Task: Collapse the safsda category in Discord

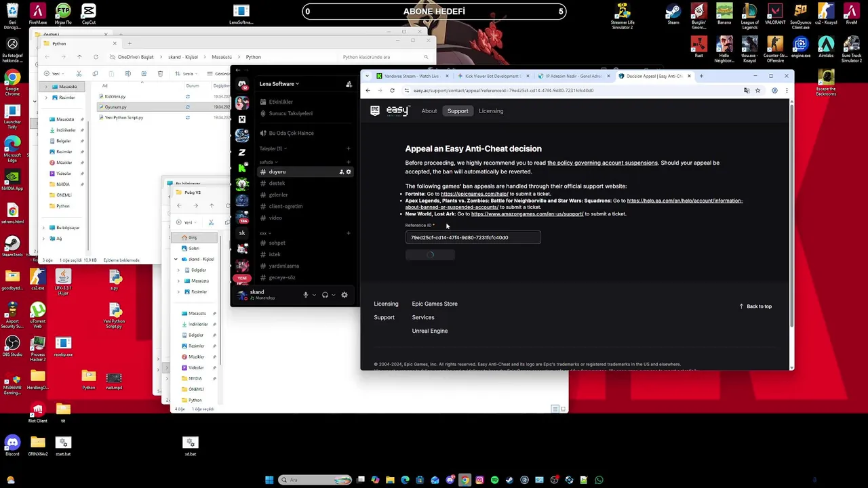Action: point(268,162)
